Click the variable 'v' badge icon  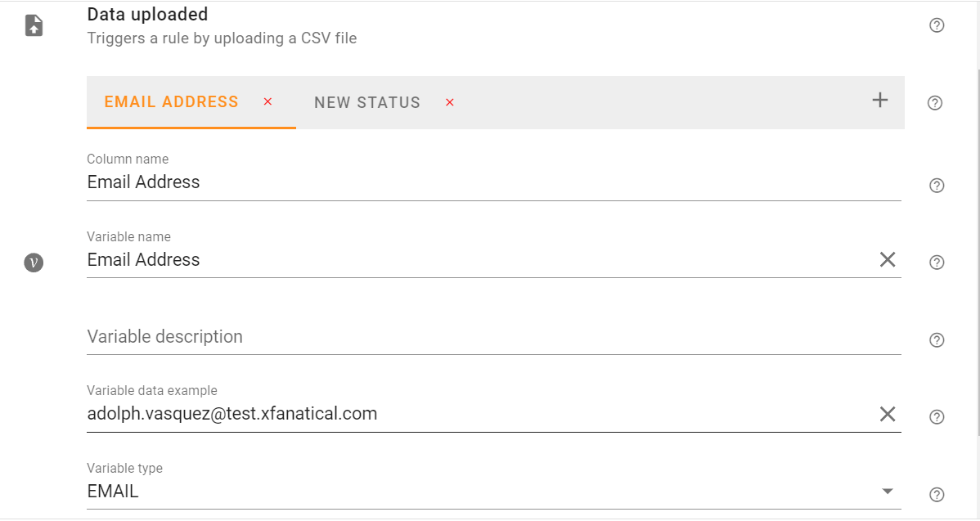click(x=34, y=263)
